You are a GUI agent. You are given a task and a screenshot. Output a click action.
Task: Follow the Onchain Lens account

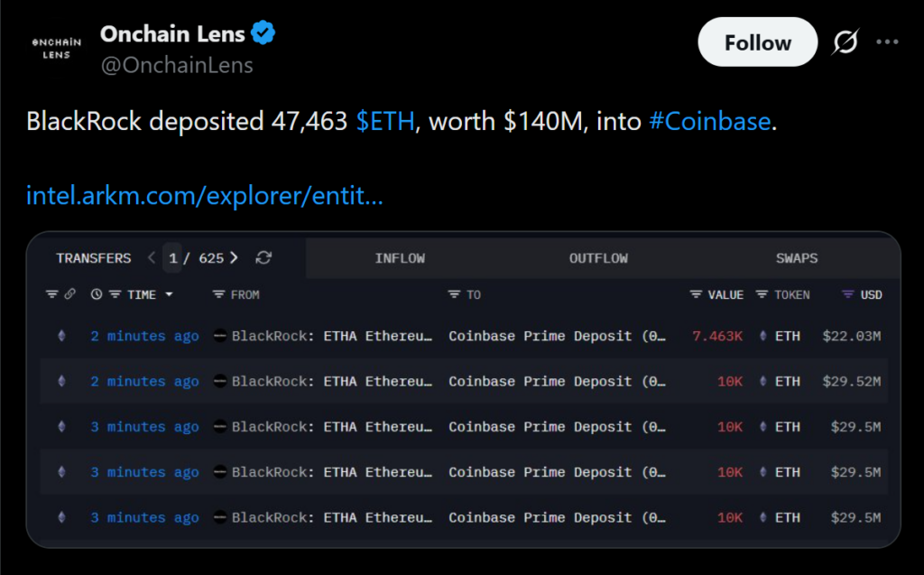[x=757, y=42]
